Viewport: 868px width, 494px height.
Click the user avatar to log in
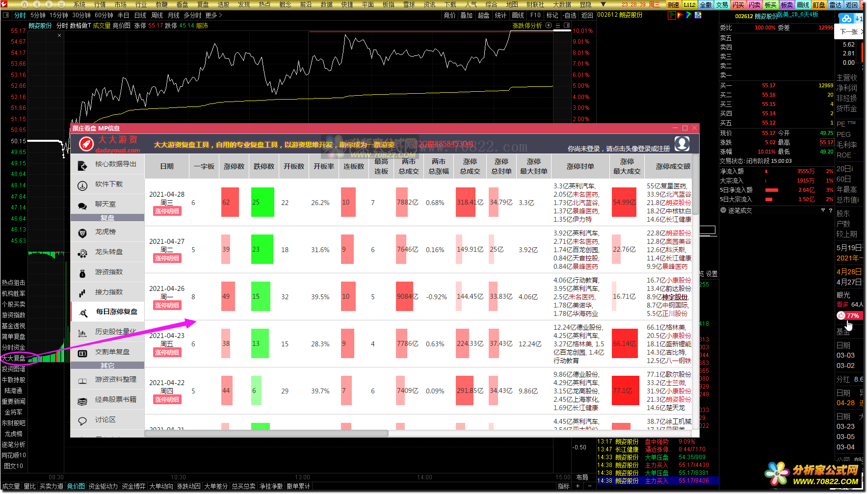click(682, 144)
